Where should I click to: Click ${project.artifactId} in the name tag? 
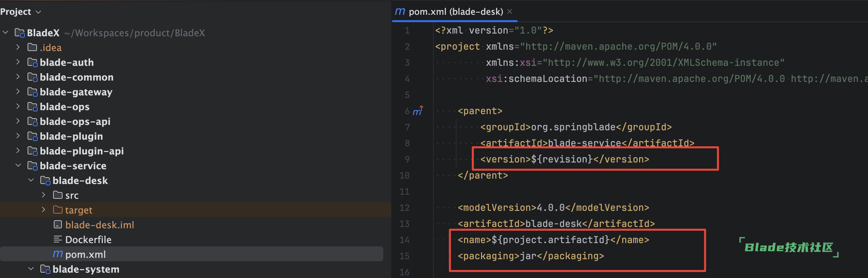[551, 240]
